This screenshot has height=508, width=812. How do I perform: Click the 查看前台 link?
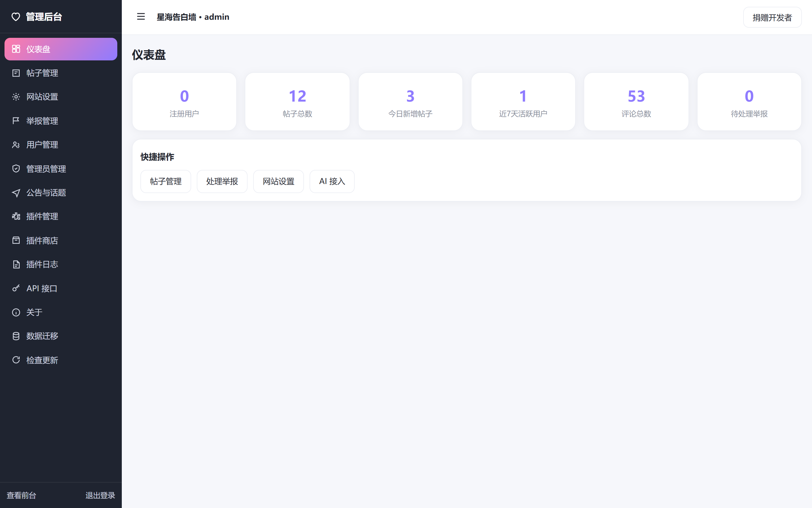[21, 495]
